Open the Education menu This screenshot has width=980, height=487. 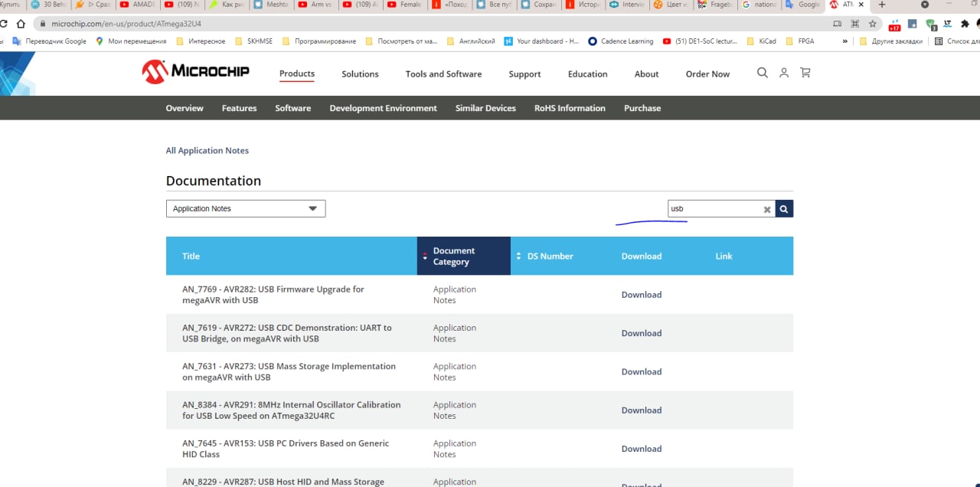click(x=587, y=74)
